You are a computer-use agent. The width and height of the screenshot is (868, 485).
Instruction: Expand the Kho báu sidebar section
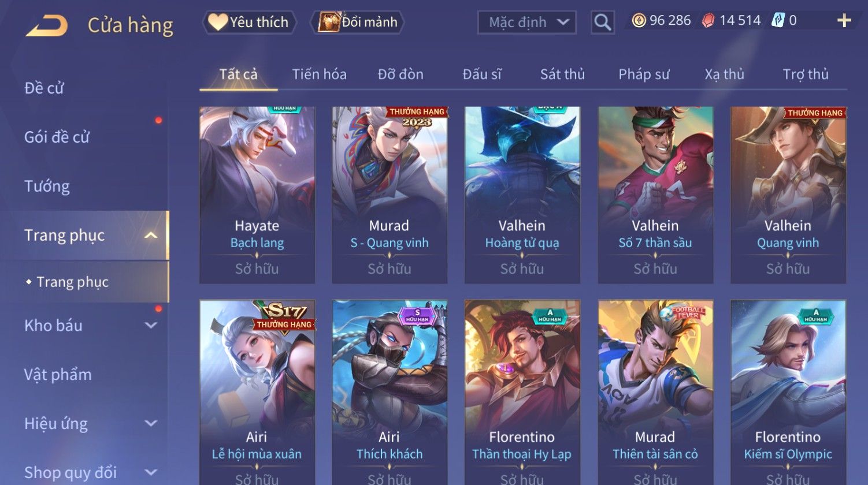tap(151, 325)
